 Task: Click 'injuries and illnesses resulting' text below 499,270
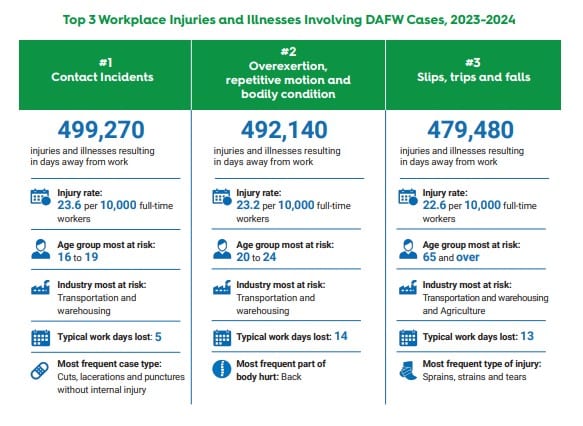pos(93,151)
